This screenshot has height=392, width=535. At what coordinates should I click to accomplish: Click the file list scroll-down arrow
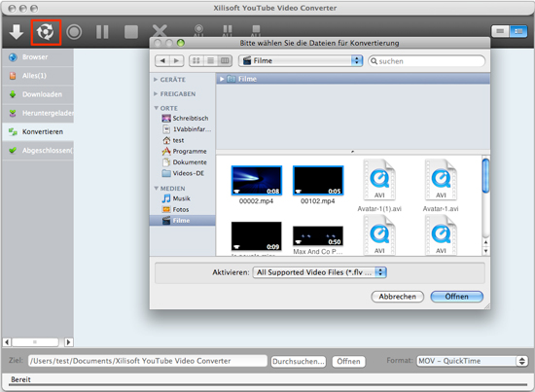(485, 251)
